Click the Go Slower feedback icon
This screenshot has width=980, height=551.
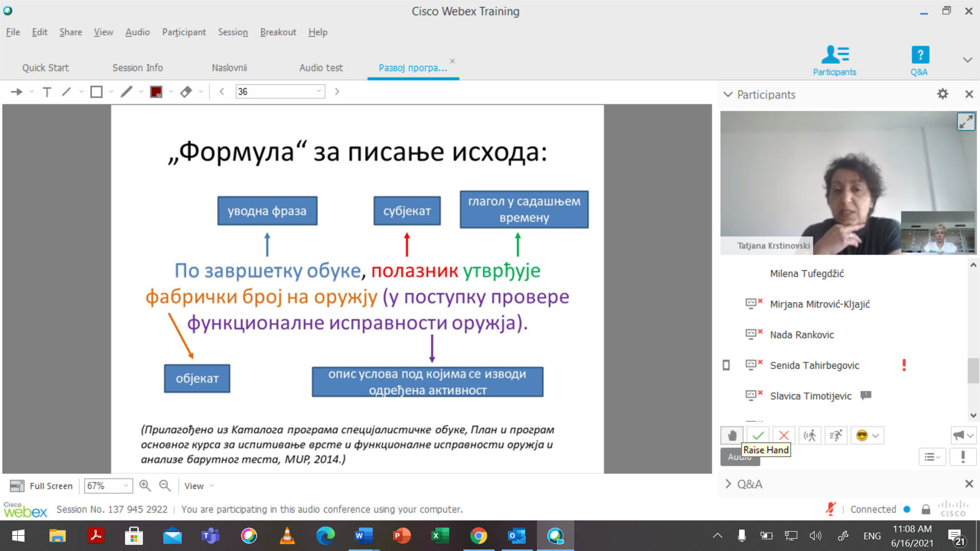[810, 436]
